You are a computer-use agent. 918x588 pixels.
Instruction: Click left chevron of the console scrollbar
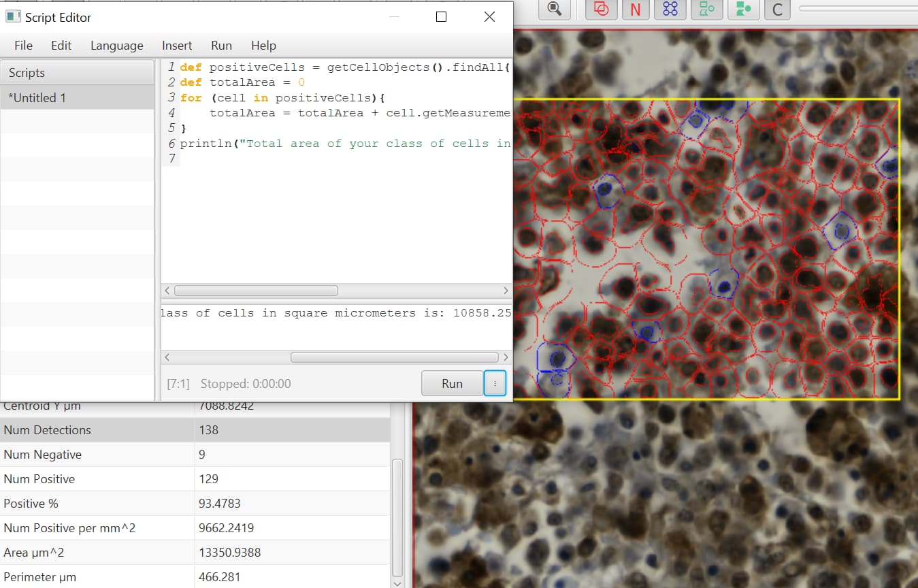(x=166, y=357)
